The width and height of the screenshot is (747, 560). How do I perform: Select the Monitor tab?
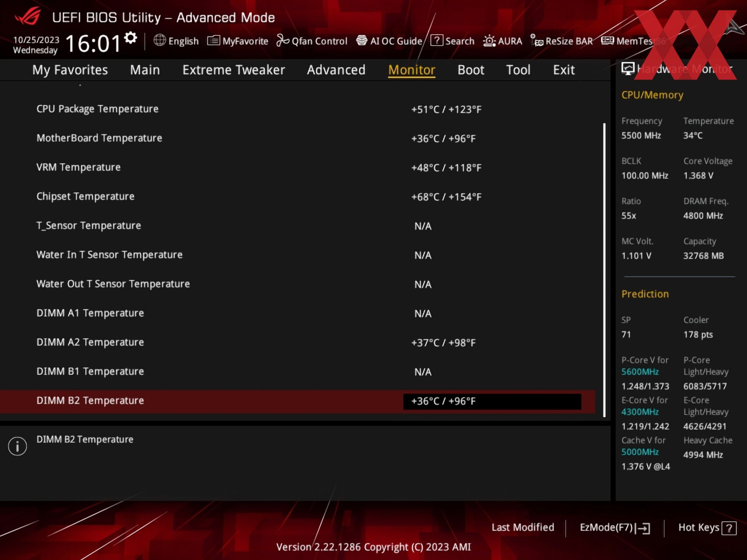click(412, 70)
